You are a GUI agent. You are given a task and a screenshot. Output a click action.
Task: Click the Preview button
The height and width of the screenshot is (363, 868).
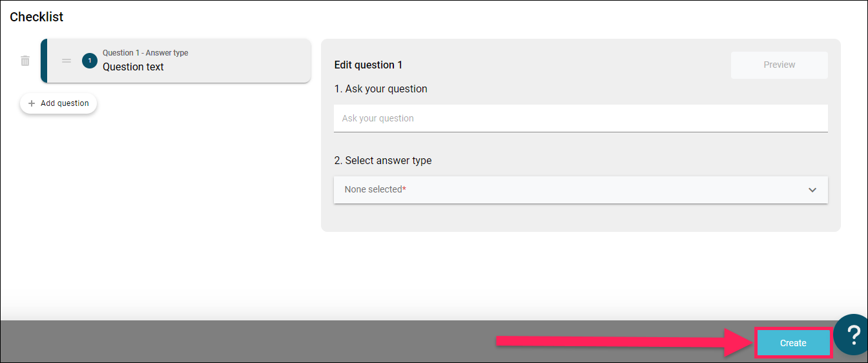pos(780,65)
